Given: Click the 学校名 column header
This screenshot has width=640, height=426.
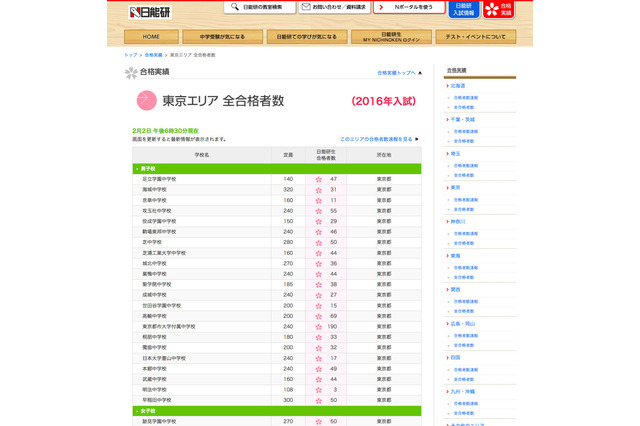Looking at the screenshot, I should [x=202, y=155].
